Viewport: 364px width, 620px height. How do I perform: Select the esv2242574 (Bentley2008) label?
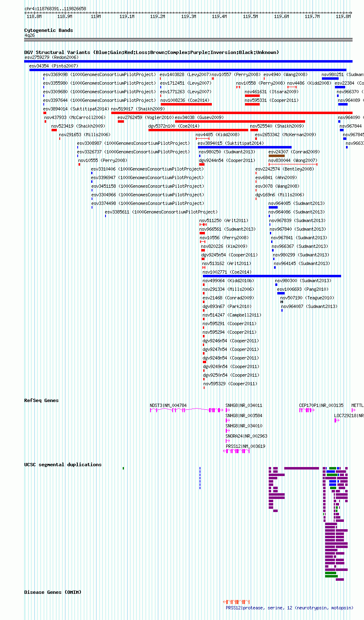coord(285,169)
